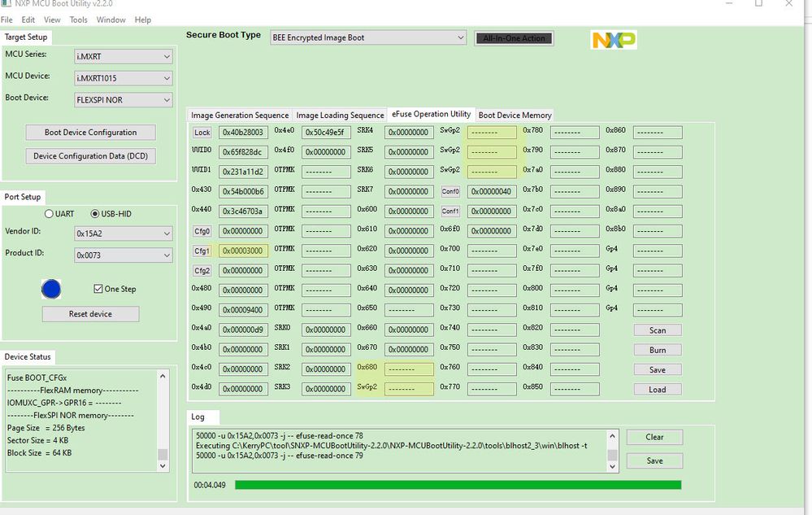The height and width of the screenshot is (515, 812).
Task: Click Device Configuration Data (DCD) button
Action: 90,156
